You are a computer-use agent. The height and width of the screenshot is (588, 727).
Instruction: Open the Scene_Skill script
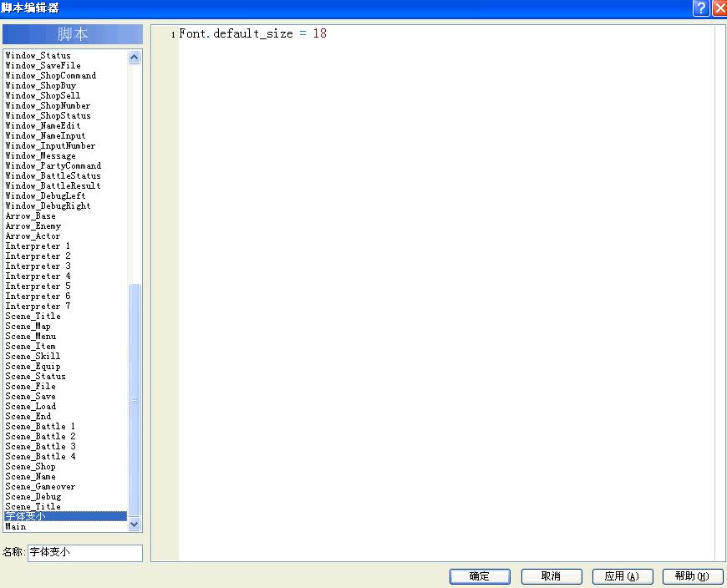click(65, 357)
